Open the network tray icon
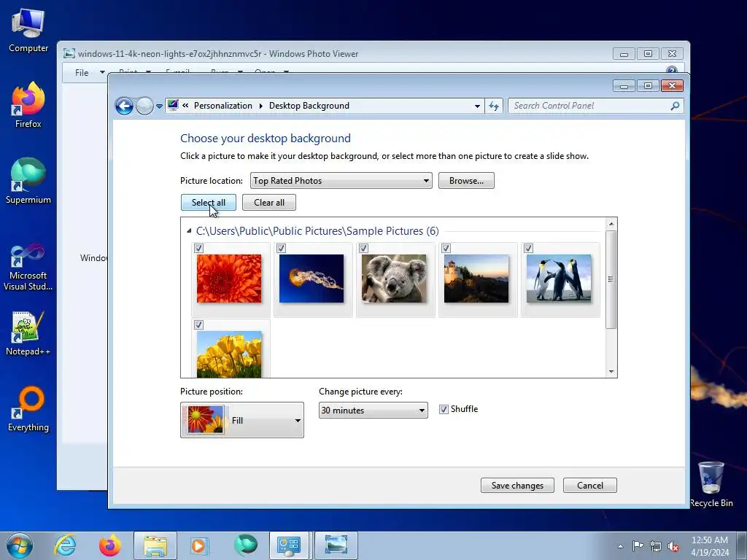 click(656, 546)
